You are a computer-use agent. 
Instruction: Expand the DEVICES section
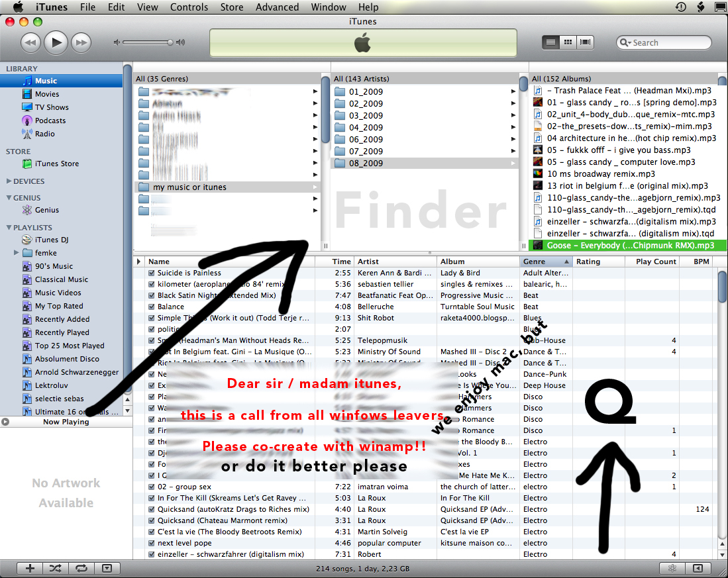9,181
